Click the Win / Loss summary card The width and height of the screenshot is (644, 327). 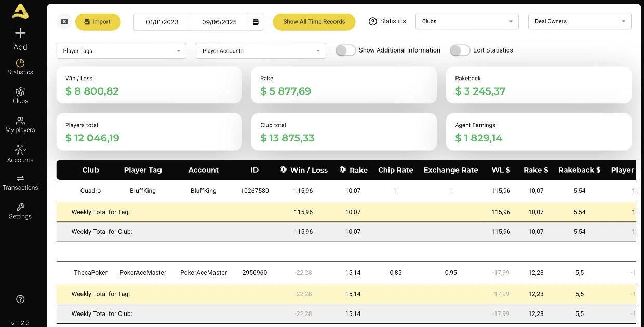click(149, 85)
